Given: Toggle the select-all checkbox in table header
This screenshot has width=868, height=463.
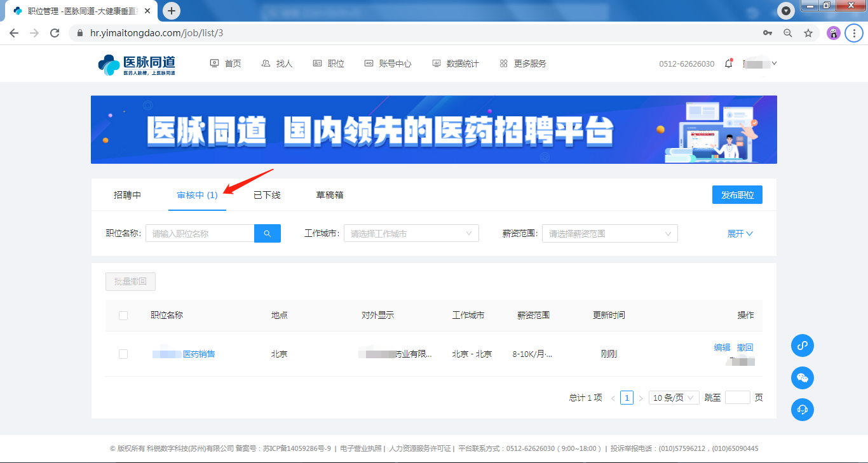Looking at the screenshot, I should tap(123, 316).
